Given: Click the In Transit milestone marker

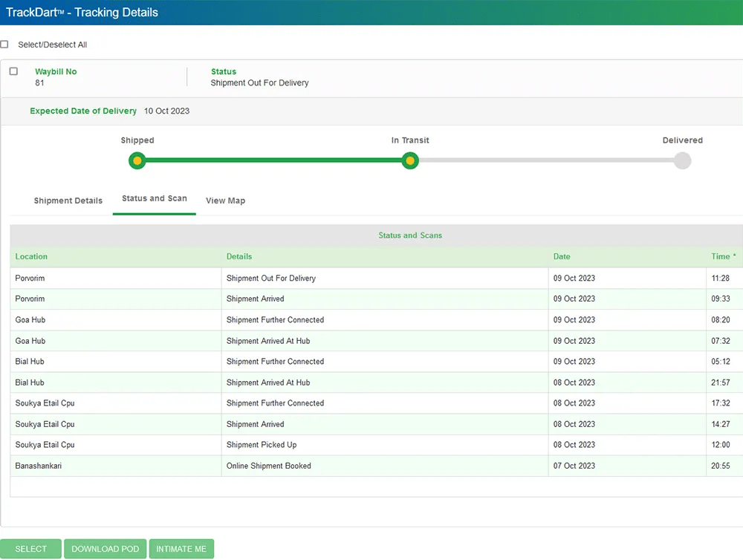Looking at the screenshot, I should (409, 160).
